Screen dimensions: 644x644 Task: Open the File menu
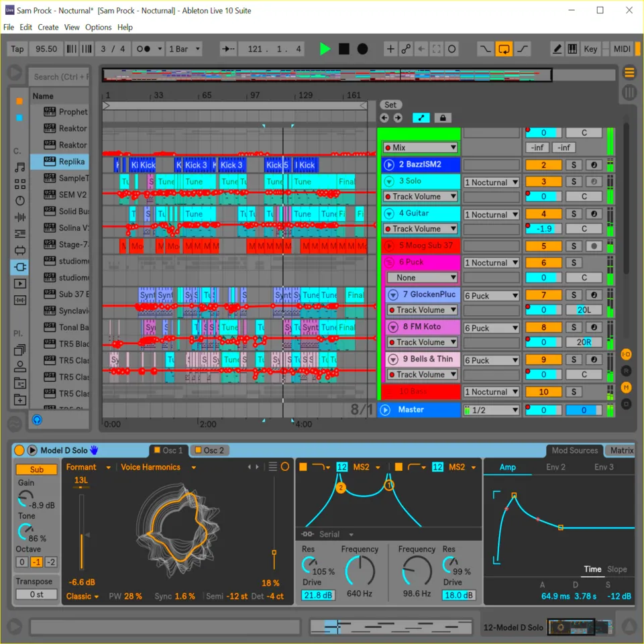tap(9, 27)
